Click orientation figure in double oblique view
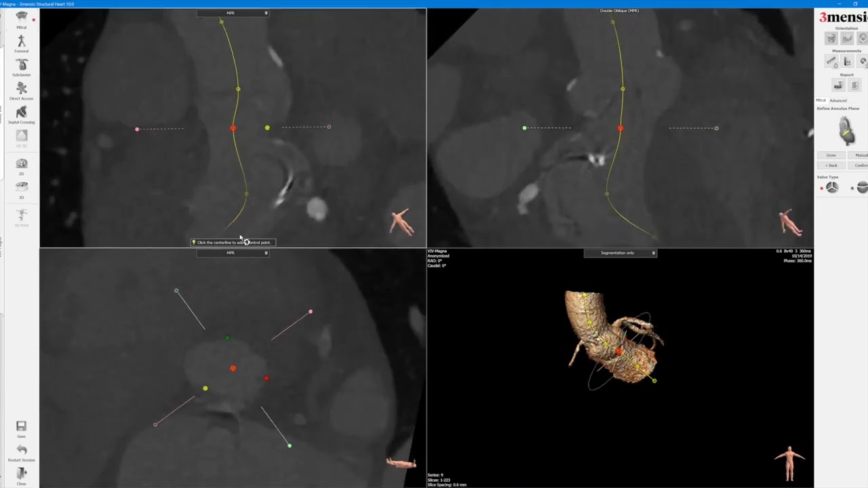 tap(790, 222)
